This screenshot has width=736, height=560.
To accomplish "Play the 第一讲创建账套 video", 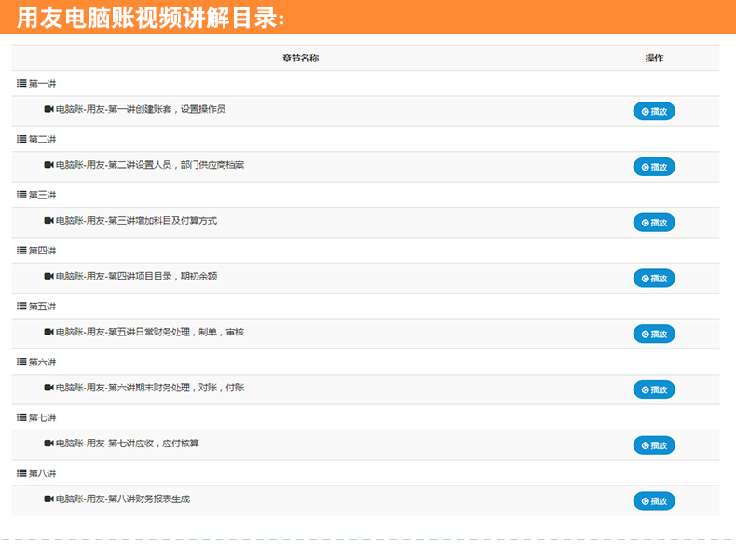I will (x=654, y=111).
